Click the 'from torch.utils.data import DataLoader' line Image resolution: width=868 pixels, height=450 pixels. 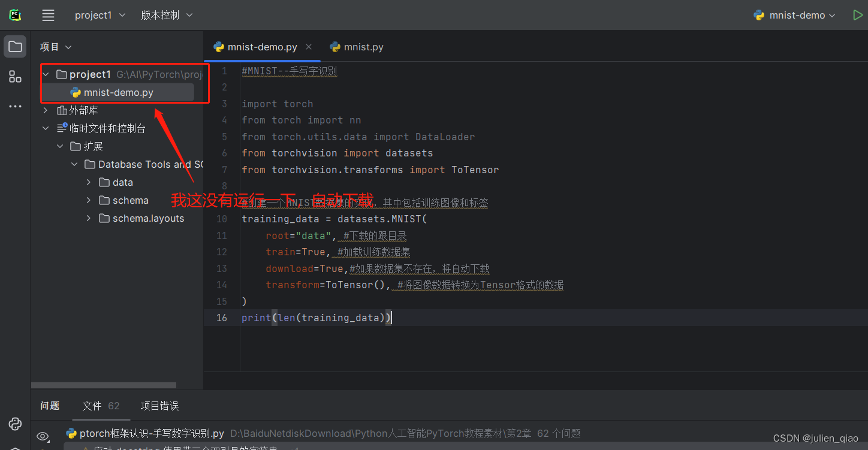tap(358, 137)
